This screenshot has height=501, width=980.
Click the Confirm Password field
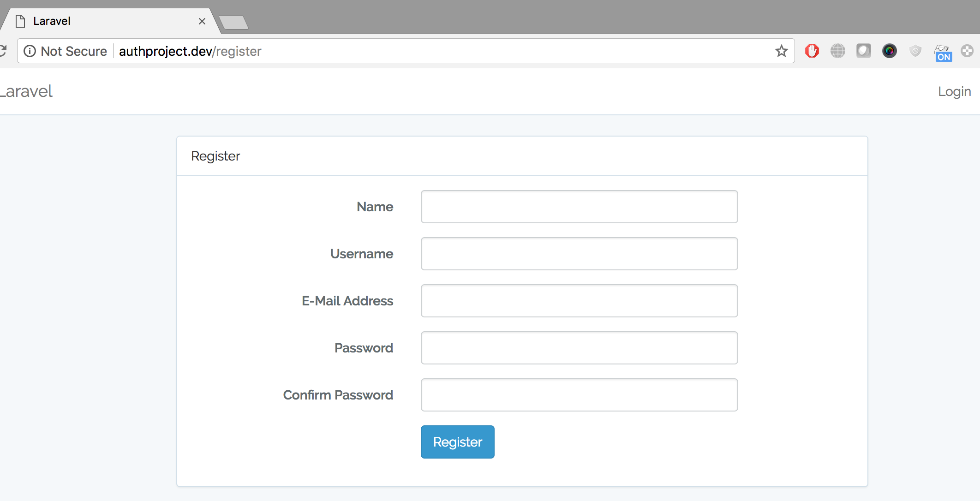(579, 395)
